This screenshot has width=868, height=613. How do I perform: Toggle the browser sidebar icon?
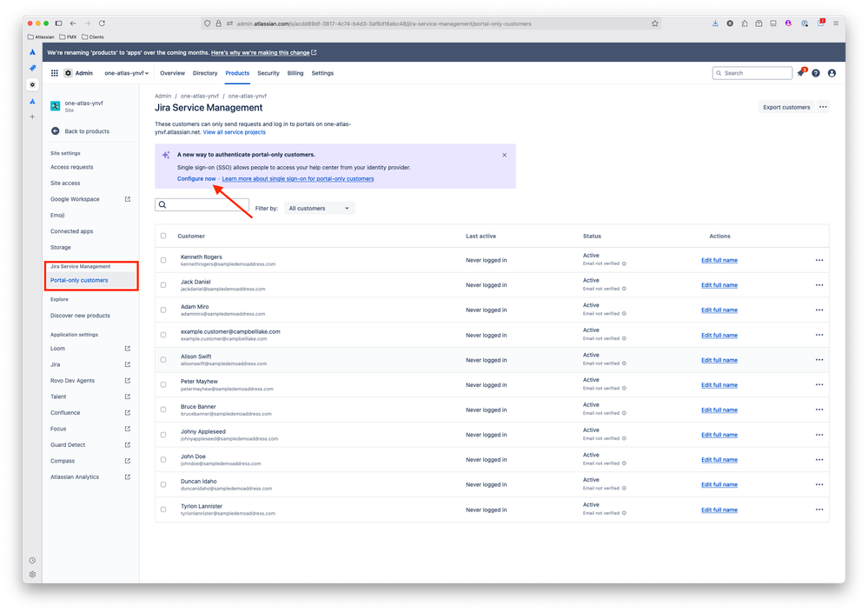(59, 23)
